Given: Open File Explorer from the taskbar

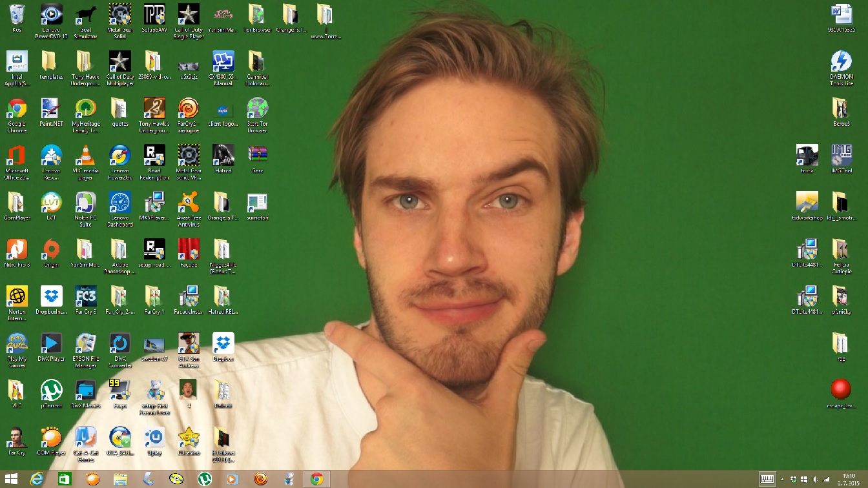Looking at the screenshot, I should [x=120, y=479].
